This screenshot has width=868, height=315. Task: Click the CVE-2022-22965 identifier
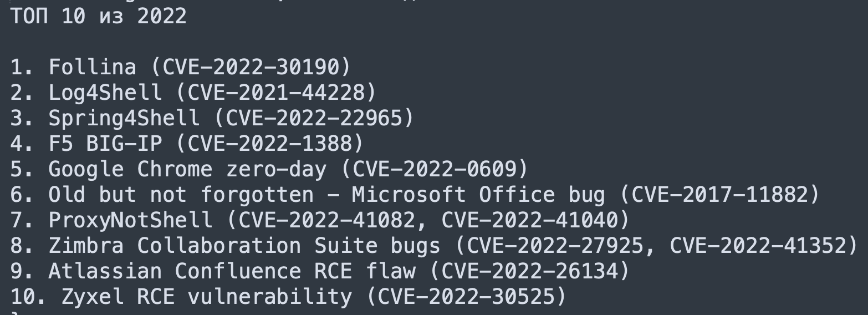[x=313, y=118]
